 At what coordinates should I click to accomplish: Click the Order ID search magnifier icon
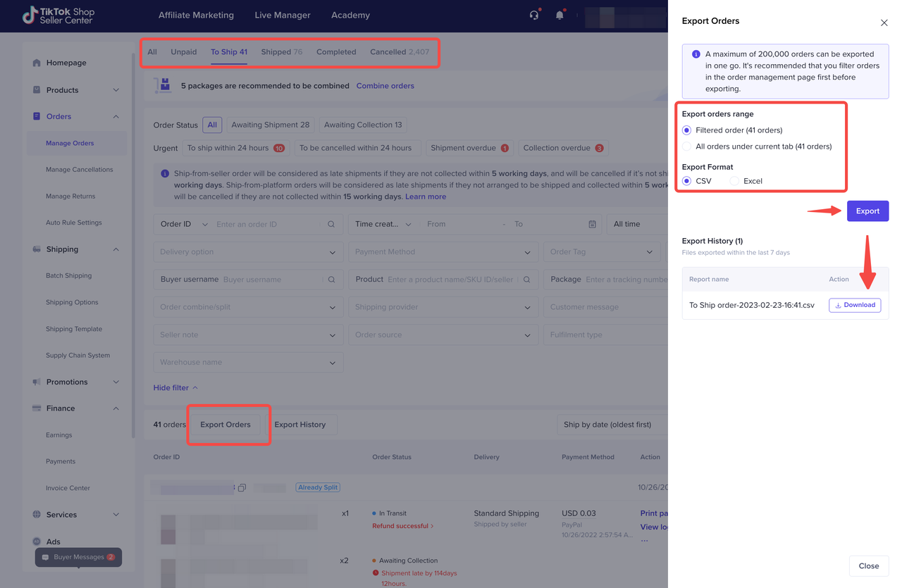(x=331, y=224)
